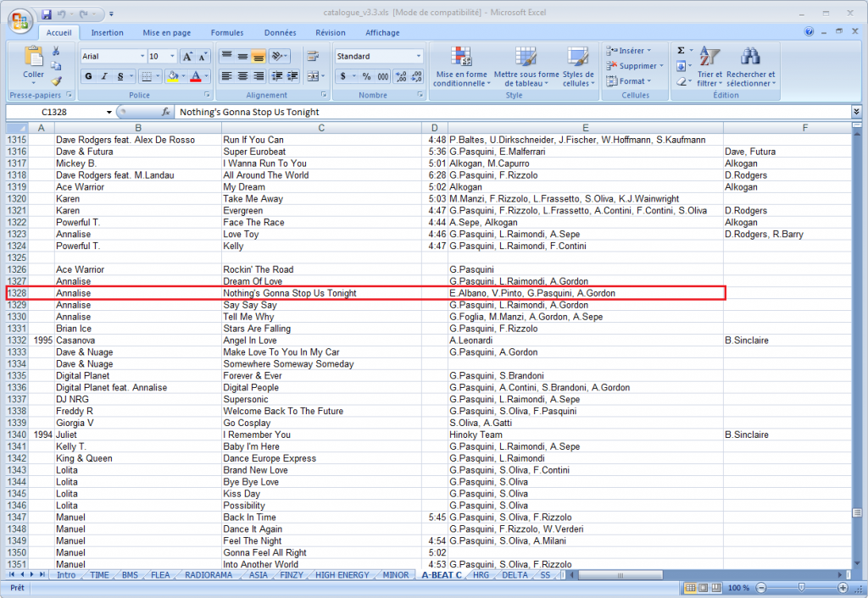868x598 pixels.
Task: Activate the format painter brush
Action: click(x=56, y=80)
